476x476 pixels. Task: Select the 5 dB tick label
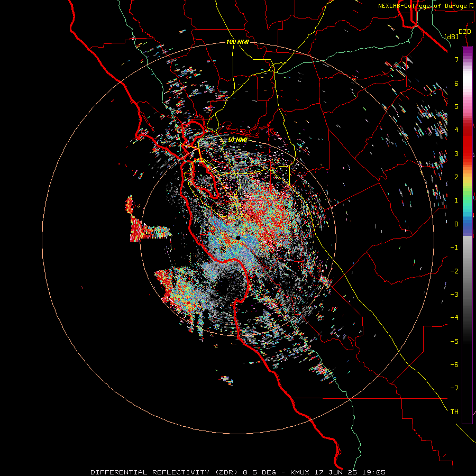pyautogui.click(x=456, y=106)
